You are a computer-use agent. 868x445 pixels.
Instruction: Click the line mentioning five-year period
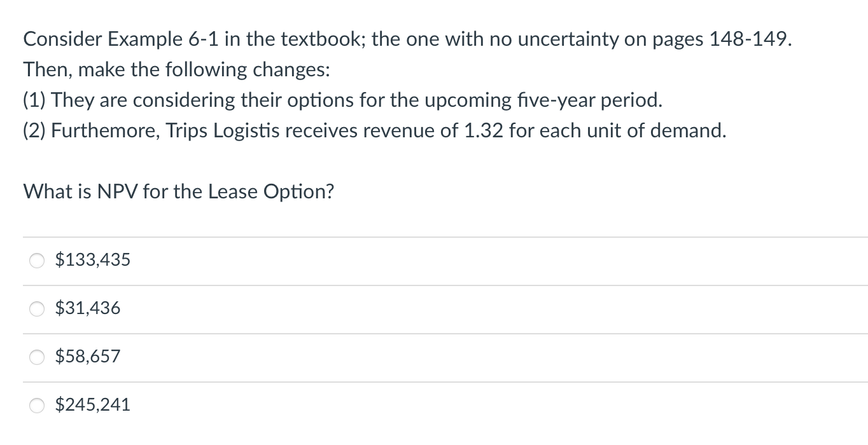(x=342, y=99)
